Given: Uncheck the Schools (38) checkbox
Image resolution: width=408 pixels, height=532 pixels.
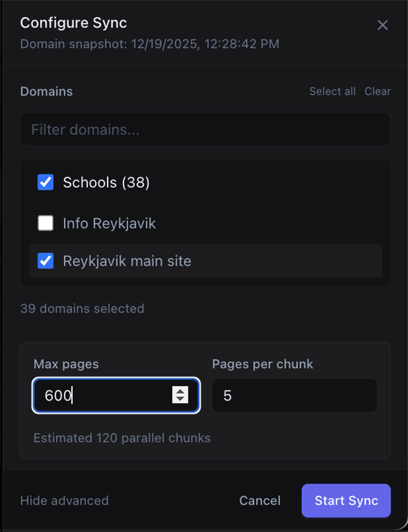Looking at the screenshot, I should (45, 182).
